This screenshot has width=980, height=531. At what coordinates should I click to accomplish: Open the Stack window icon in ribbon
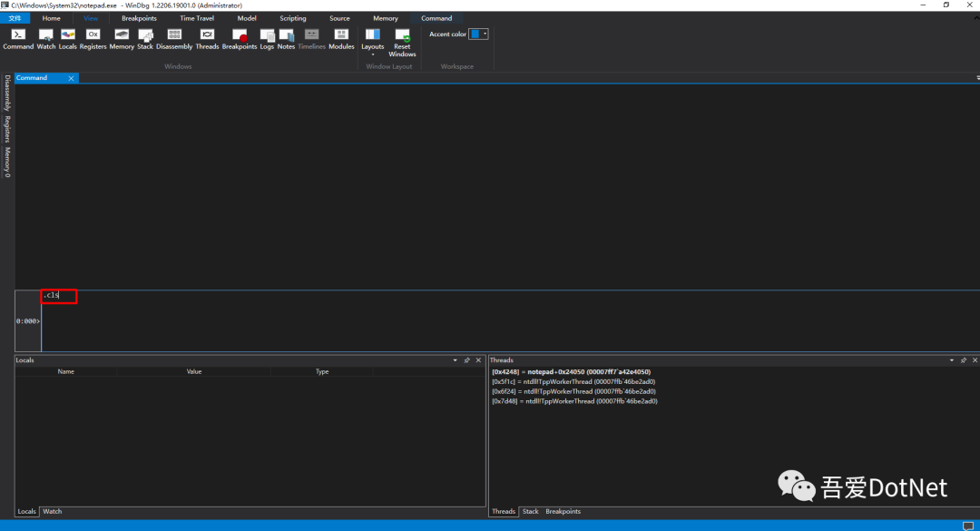145,39
